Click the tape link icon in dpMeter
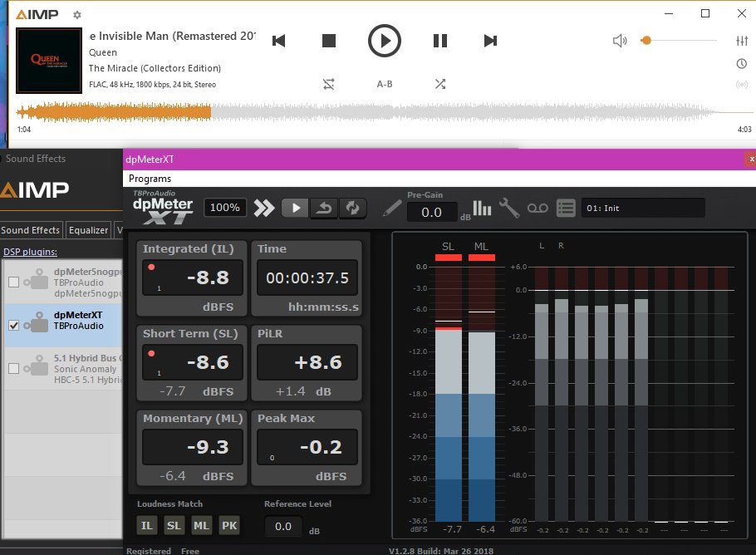This screenshot has width=756, height=555. pos(538,209)
